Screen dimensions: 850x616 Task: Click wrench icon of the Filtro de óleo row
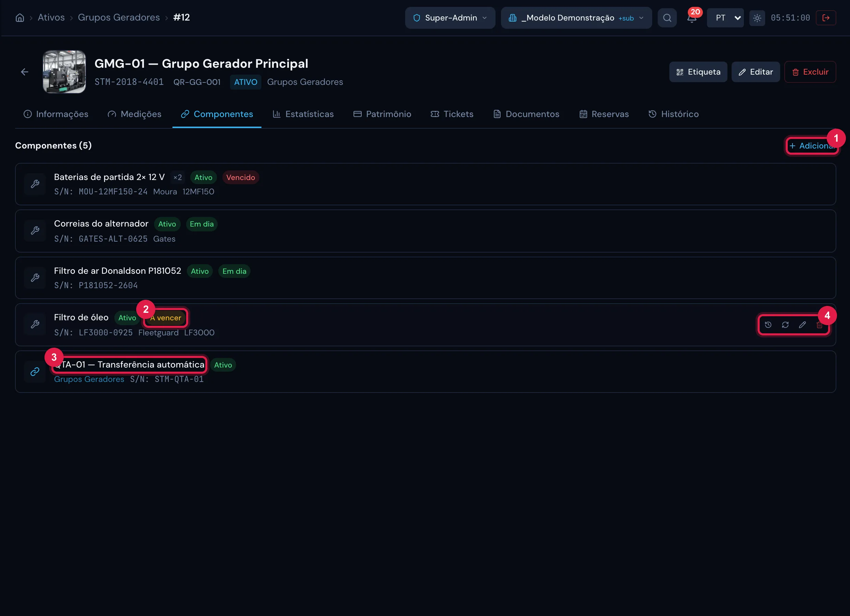pyautogui.click(x=35, y=324)
